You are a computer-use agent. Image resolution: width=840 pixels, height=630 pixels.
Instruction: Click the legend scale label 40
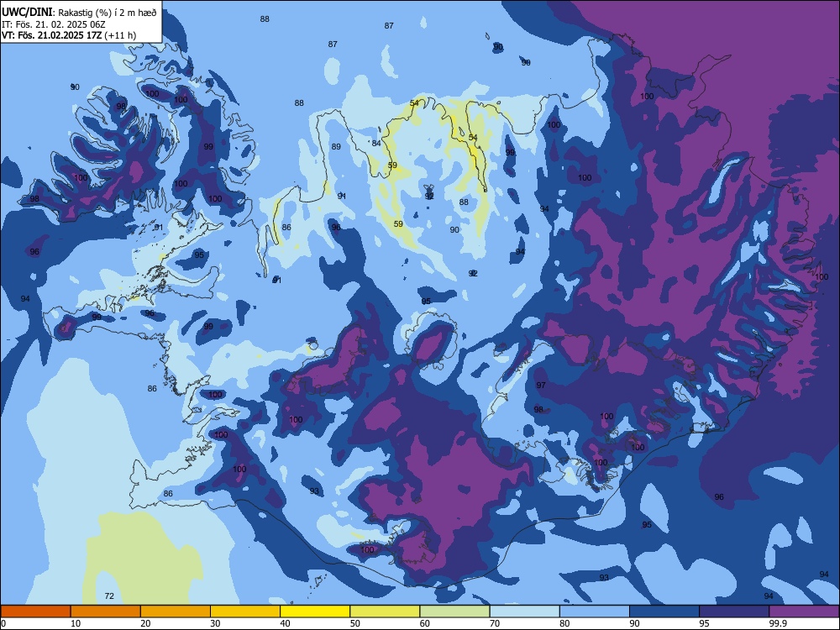pyautogui.click(x=285, y=623)
